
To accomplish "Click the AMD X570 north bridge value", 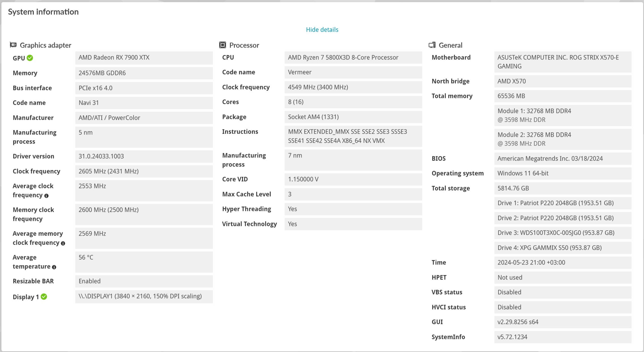I will [563, 81].
